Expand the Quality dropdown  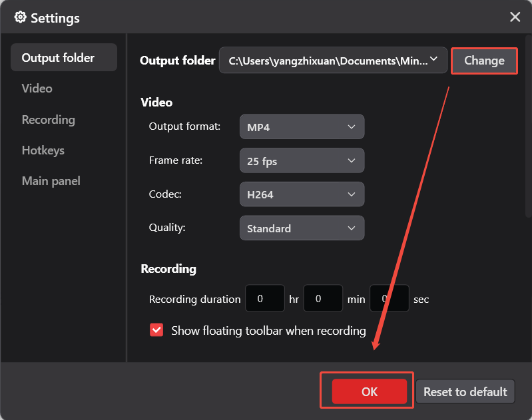click(x=302, y=228)
